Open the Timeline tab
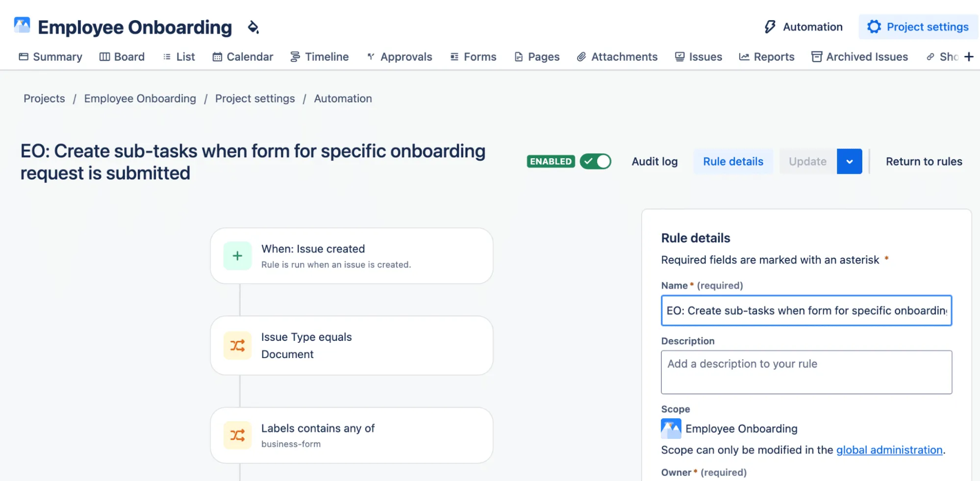The height and width of the screenshot is (481, 980). [319, 57]
